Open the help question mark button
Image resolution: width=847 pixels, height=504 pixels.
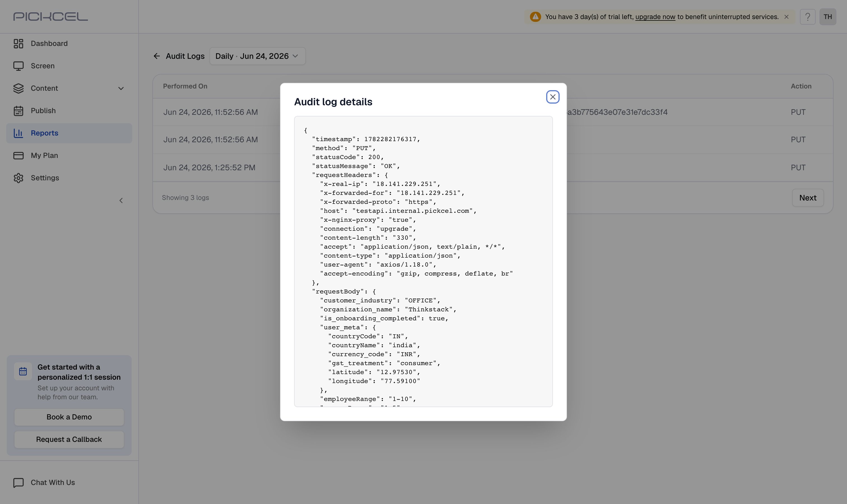pyautogui.click(x=808, y=17)
